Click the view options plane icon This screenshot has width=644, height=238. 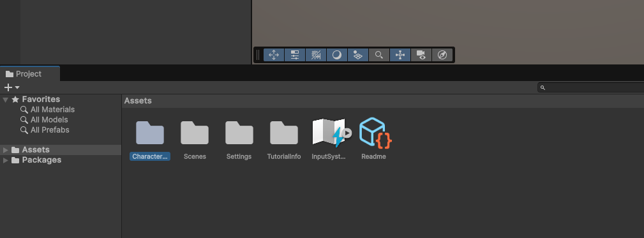click(x=357, y=55)
